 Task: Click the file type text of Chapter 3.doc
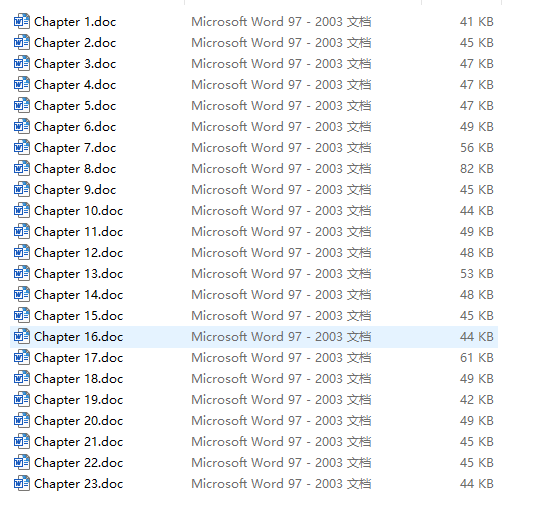pyautogui.click(x=281, y=64)
